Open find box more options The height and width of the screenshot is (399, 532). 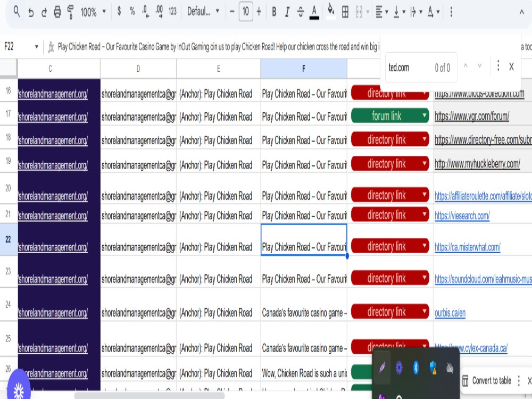point(498,66)
